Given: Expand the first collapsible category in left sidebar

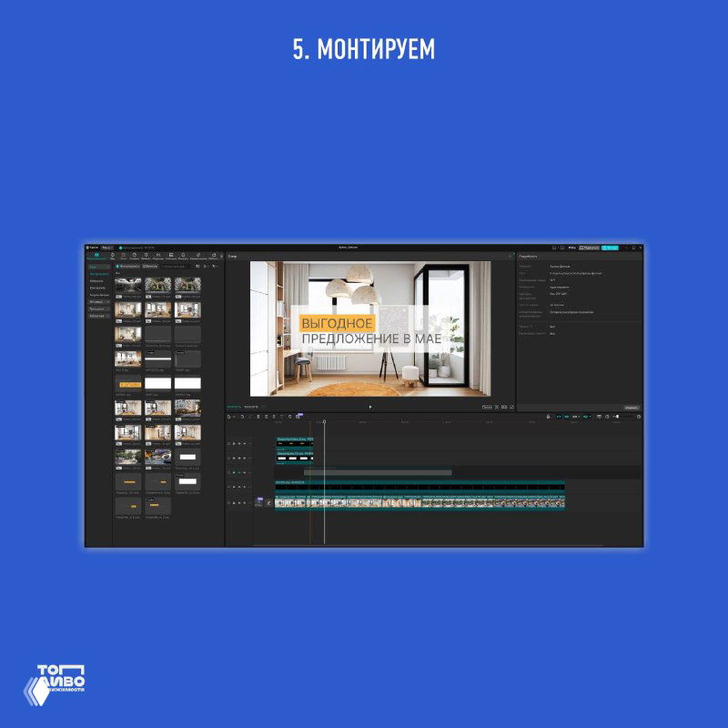Looking at the screenshot, I should 98,301.
